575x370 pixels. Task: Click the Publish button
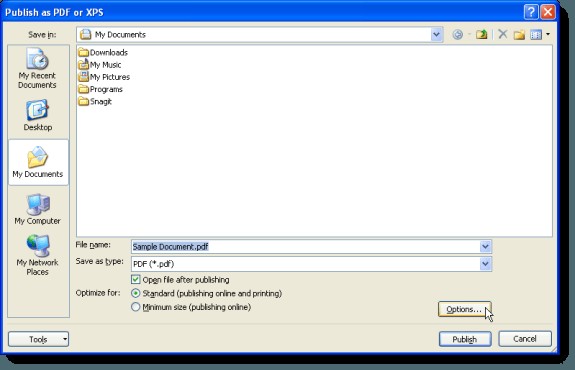click(x=465, y=339)
